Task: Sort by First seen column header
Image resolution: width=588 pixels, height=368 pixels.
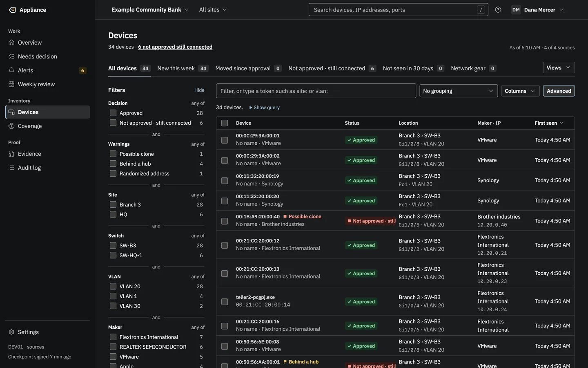Action: point(548,123)
